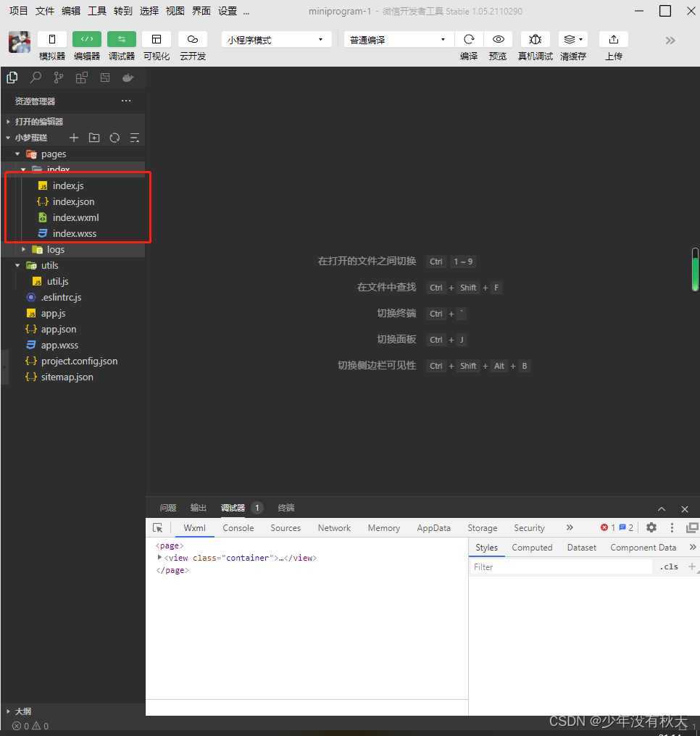Switch to the AppData devtools tab
The height and width of the screenshot is (736, 700).
click(x=434, y=528)
